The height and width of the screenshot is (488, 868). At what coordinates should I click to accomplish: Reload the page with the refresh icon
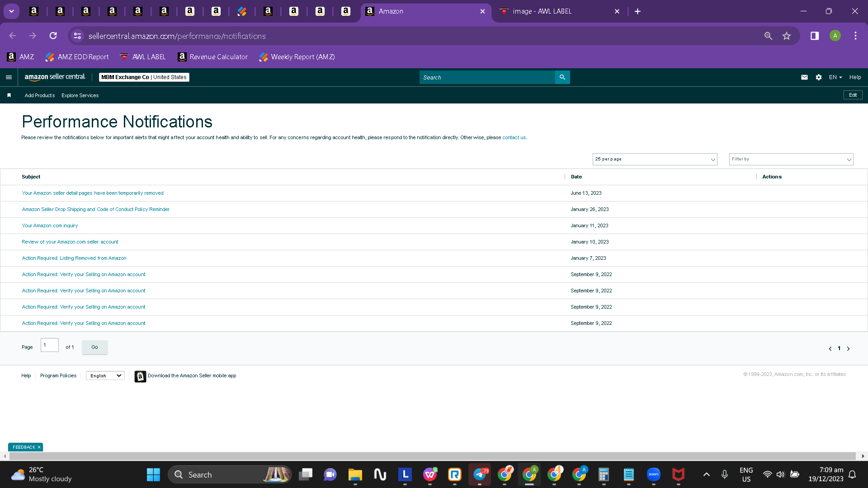pyautogui.click(x=53, y=36)
